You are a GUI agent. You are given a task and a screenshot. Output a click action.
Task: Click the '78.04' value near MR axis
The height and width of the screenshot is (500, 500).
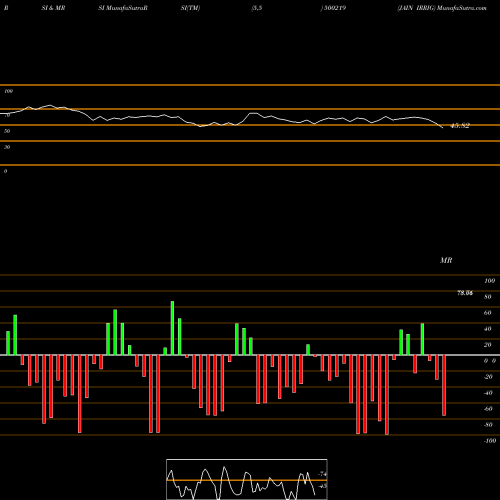click(465, 293)
